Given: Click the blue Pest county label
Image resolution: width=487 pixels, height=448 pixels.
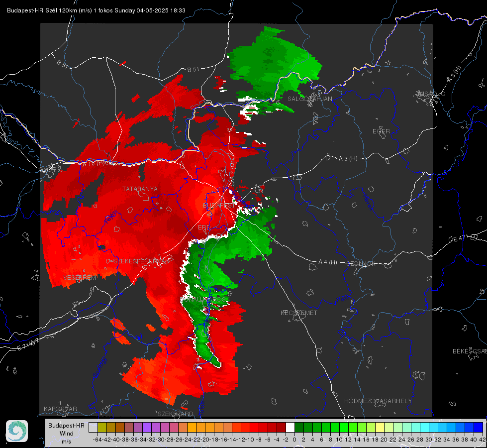Looking at the screenshot, I should click(342, 300).
